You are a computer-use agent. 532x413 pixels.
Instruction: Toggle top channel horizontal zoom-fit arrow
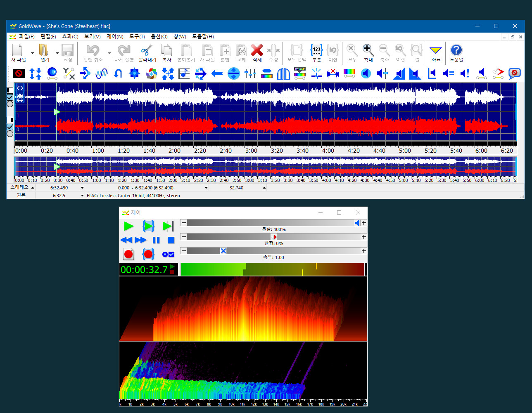[20, 88]
